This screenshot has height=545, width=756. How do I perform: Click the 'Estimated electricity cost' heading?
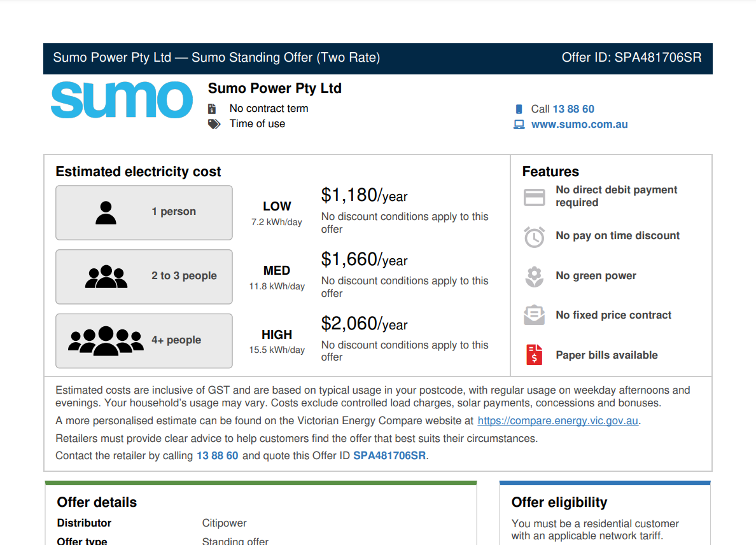[x=138, y=172]
